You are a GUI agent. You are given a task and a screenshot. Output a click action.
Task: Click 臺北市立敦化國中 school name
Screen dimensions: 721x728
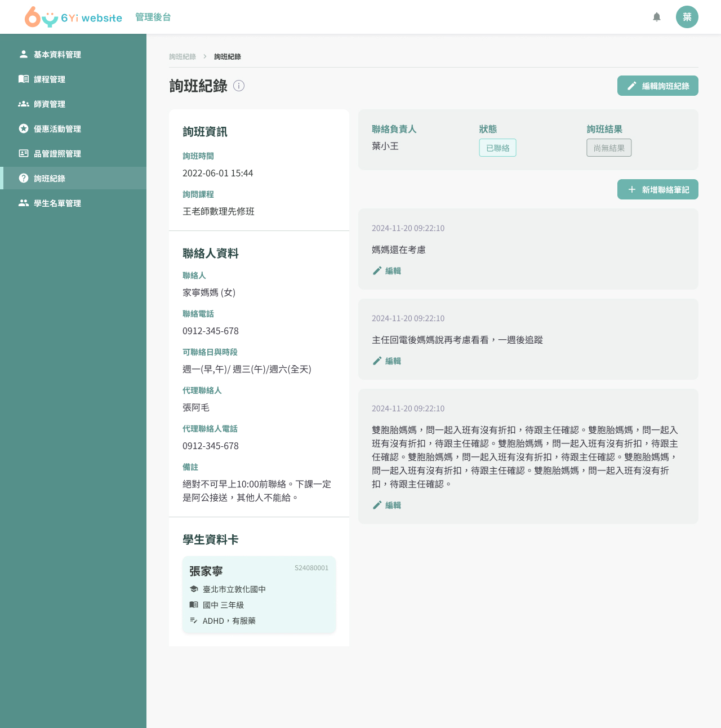[x=234, y=589]
